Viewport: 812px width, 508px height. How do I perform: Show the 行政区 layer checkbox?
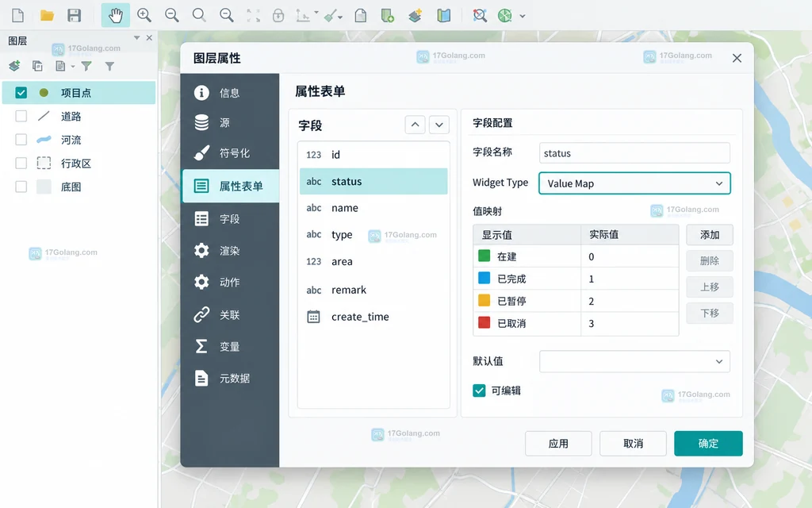click(21, 164)
